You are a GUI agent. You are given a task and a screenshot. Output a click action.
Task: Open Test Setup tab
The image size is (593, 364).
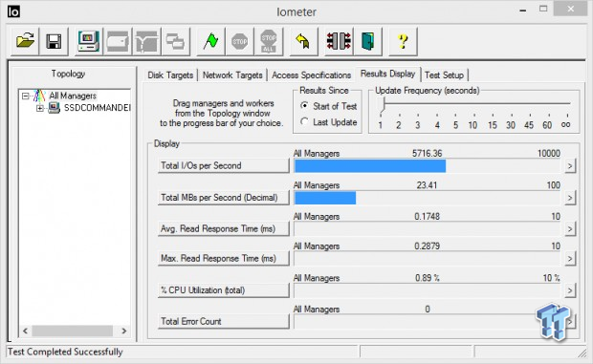click(444, 75)
